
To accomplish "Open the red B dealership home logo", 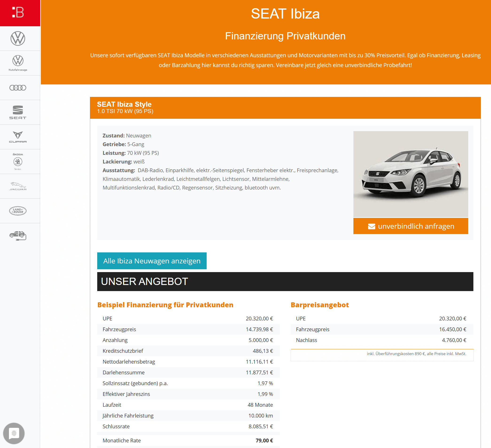I will [20, 13].
